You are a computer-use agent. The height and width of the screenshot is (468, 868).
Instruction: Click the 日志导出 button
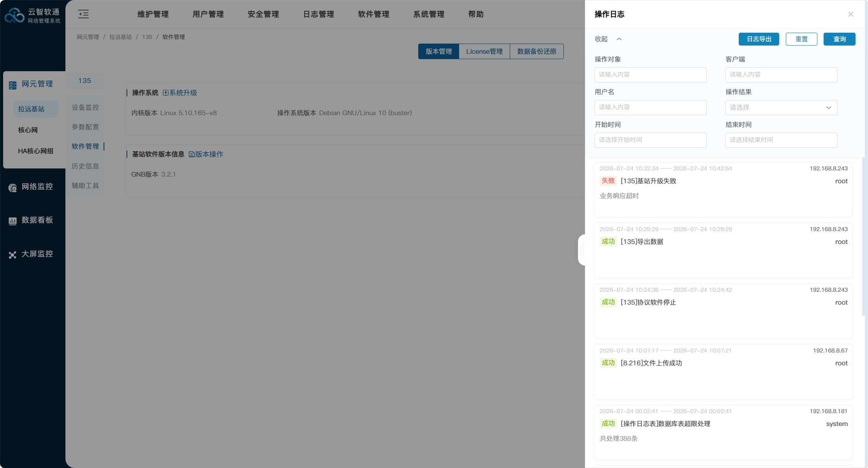pyautogui.click(x=759, y=39)
